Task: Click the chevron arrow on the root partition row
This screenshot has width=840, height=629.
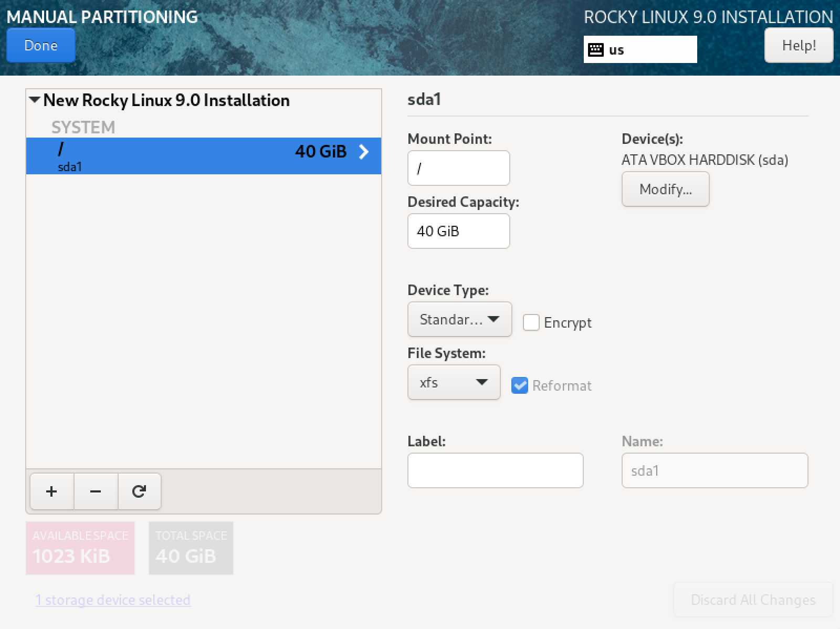Action: click(x=363, y=152)
